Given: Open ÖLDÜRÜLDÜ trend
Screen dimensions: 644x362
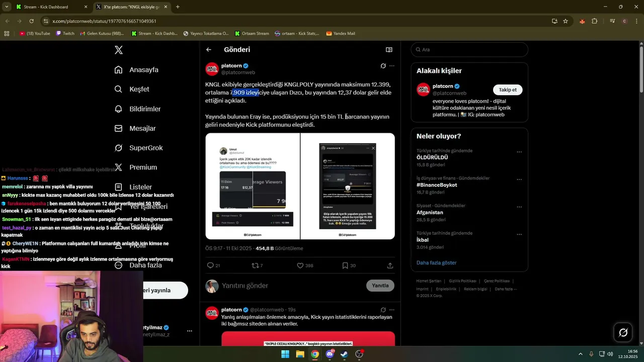Looking at the screenshot, I should (x=432, y=157).
